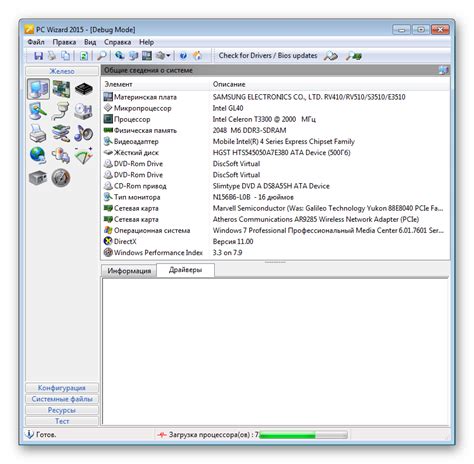The height and width of the screenshot is (464, 474).
Task: Click the Copy toolbar icon
Action: tap(66, 56)
